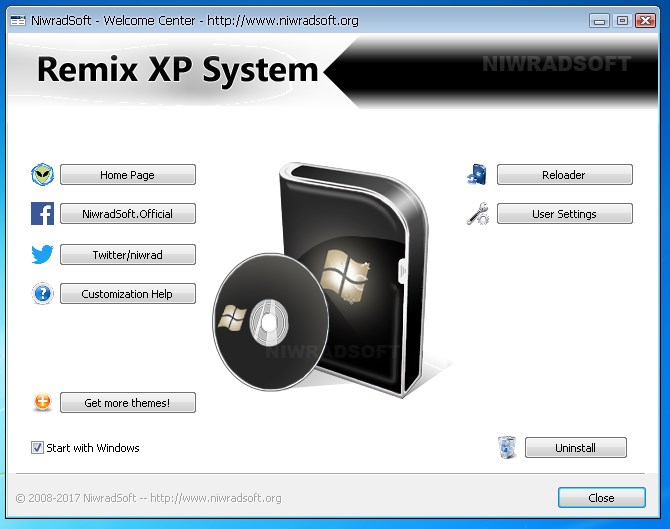Click the Twitter bird icon
Viewport: 670px width, 529px height.
click(x=42, y=255)
